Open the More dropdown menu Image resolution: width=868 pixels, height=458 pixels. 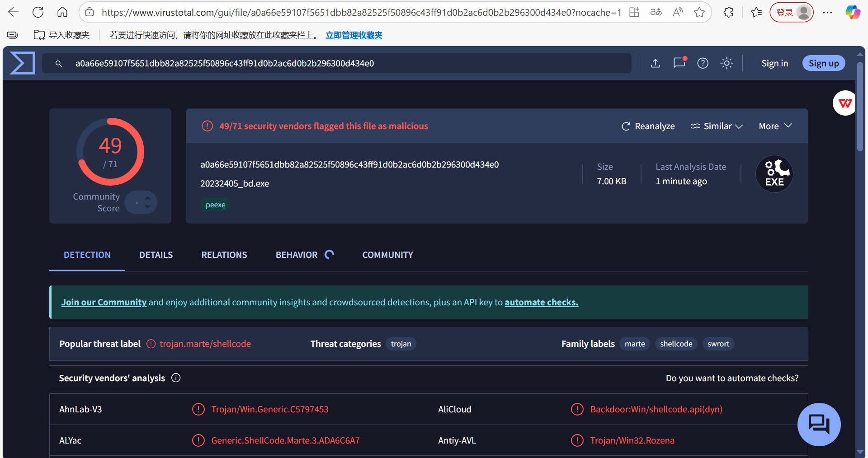(775, 126)
